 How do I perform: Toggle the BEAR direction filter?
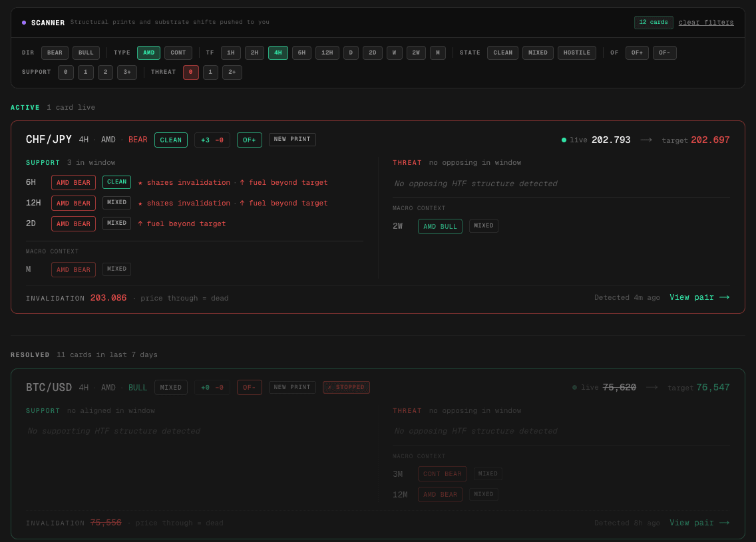(55, 53)
